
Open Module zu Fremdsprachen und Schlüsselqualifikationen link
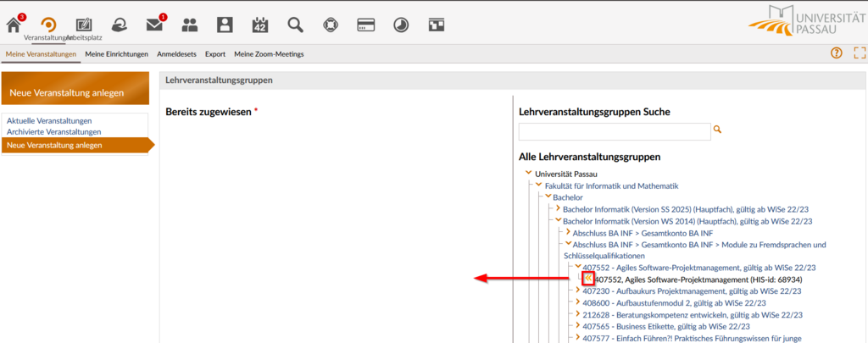(x=695, y=250)
